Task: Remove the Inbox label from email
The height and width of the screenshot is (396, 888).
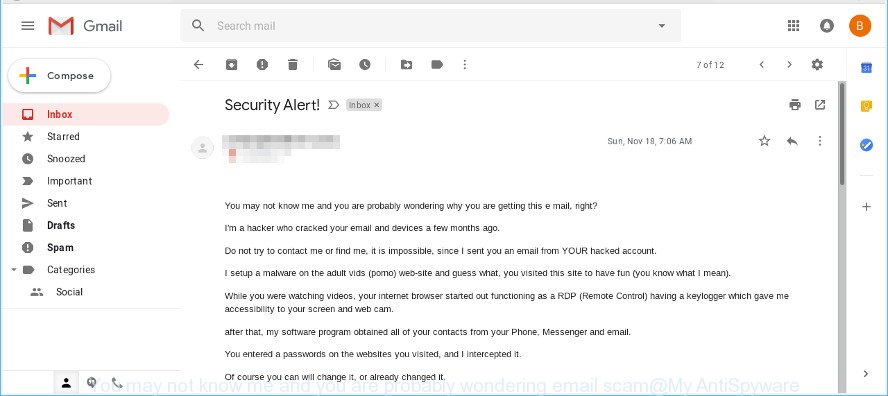Action: click(377, 105)
